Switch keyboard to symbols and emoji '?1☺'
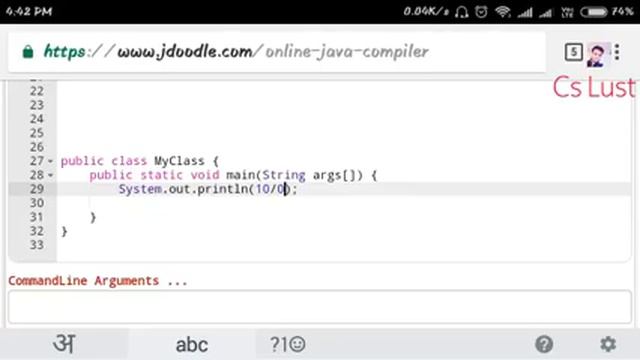 [287, 344]
